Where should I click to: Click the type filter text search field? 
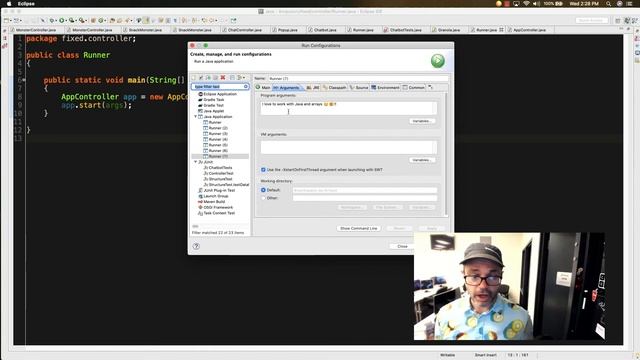220,87
